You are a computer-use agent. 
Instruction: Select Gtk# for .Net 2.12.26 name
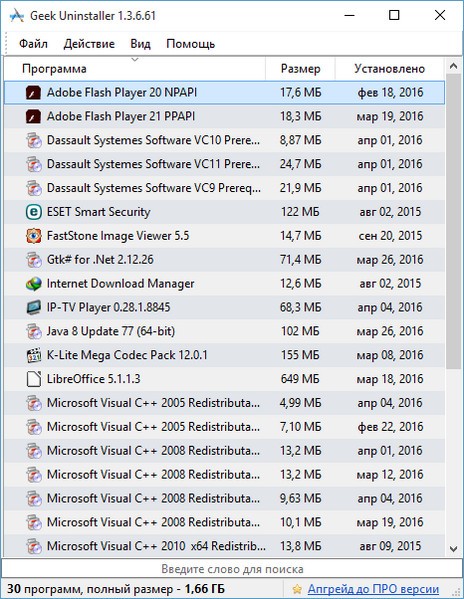(100, 260)
